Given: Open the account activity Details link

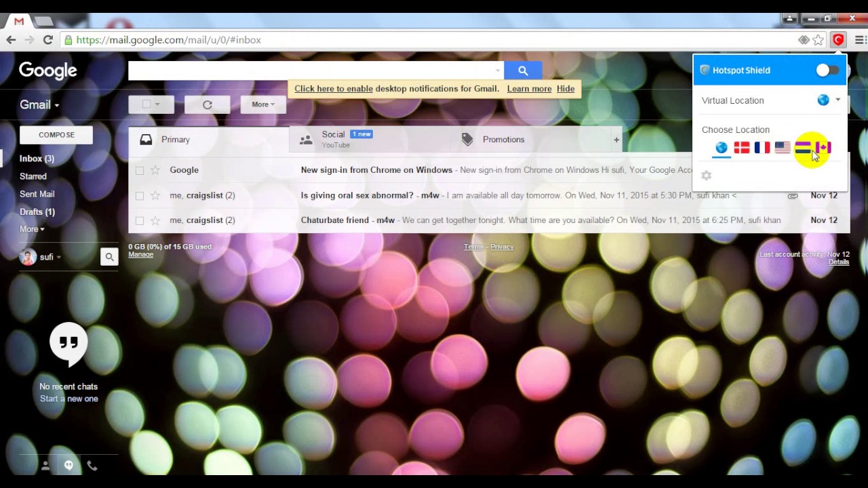Looking at the screenshot, I should click(x=839, y=262).
